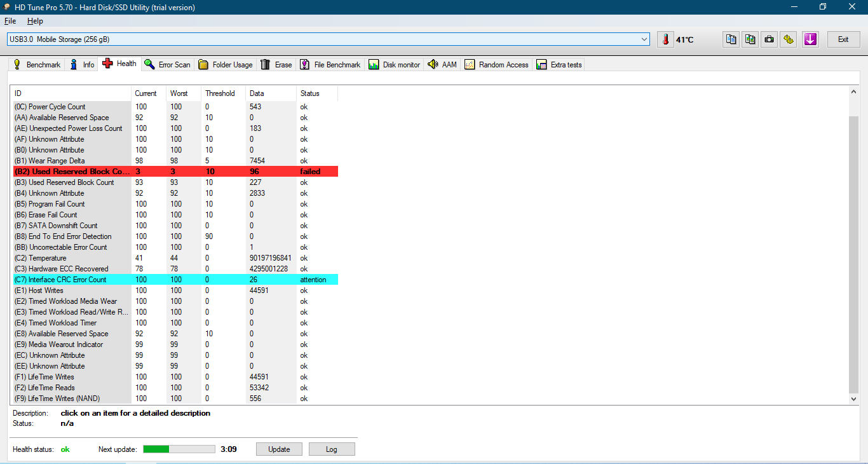This screenshot has height=464, width=868.
Task: Open the Folder Usage tab
Action: (x=225, y=64)
